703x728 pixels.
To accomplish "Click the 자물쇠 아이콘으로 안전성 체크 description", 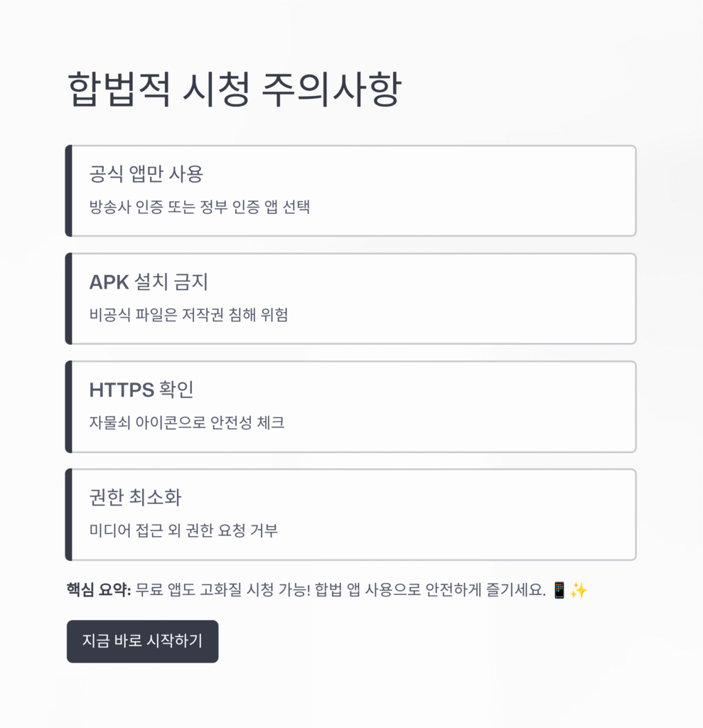I will tap(187, 423).
